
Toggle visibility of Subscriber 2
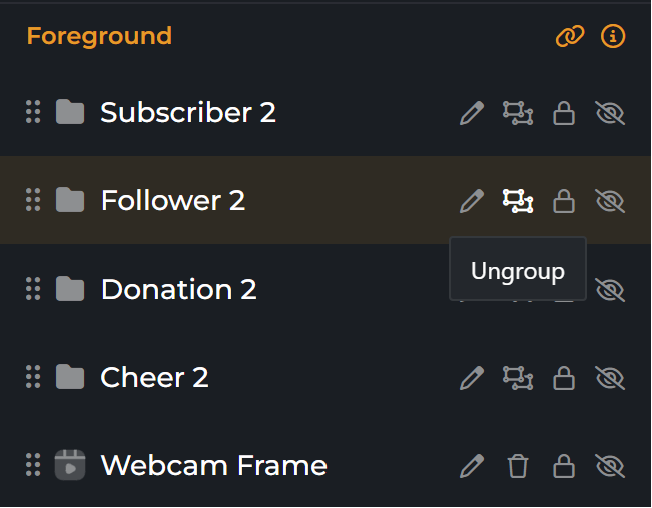point(609,113)
